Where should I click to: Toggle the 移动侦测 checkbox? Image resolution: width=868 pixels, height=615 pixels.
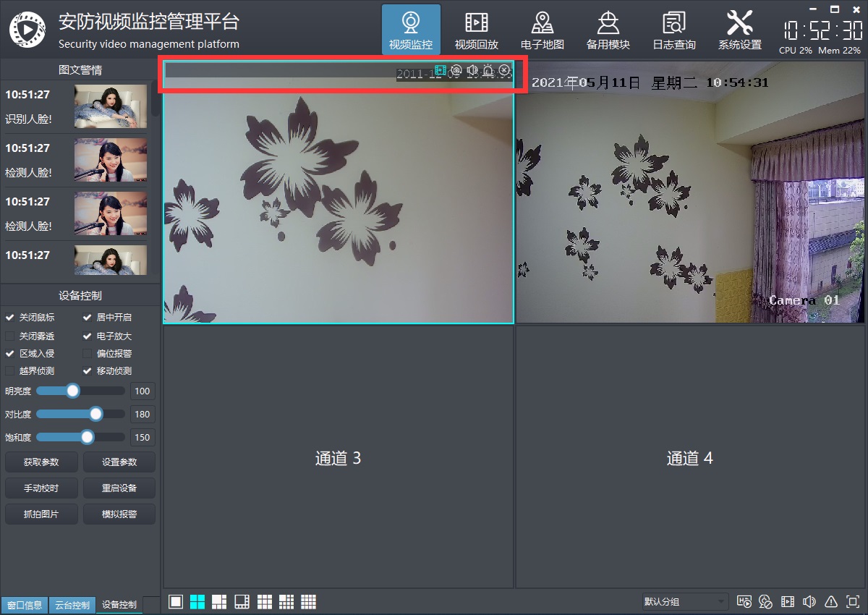[88, 371]
